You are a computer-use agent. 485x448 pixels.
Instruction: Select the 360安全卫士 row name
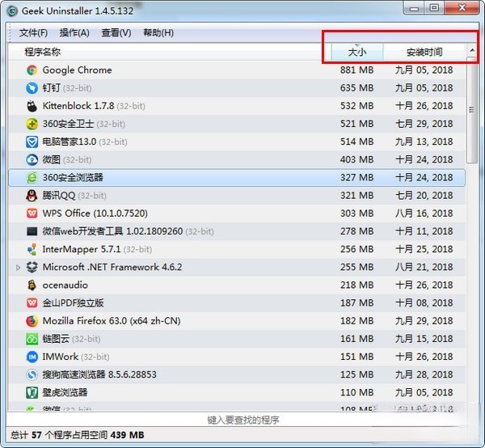point(83,124)
